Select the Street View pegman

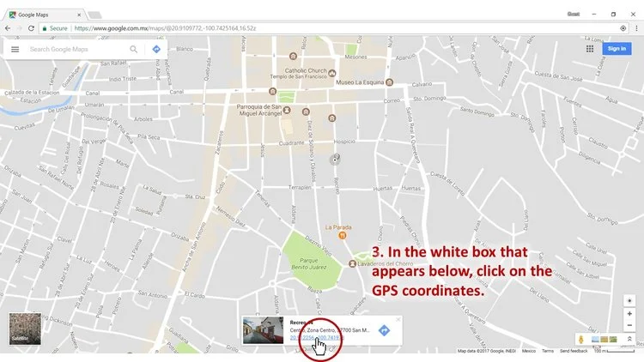tap(580, 340)
